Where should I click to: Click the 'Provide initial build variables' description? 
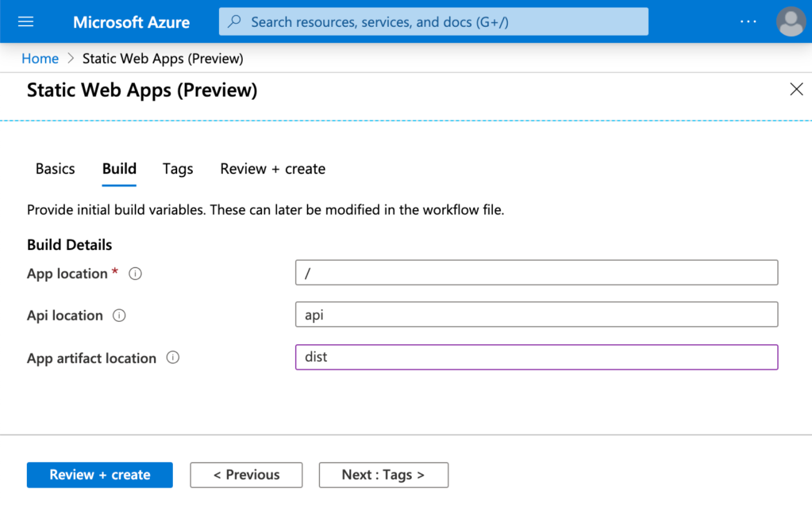[265, 210]
